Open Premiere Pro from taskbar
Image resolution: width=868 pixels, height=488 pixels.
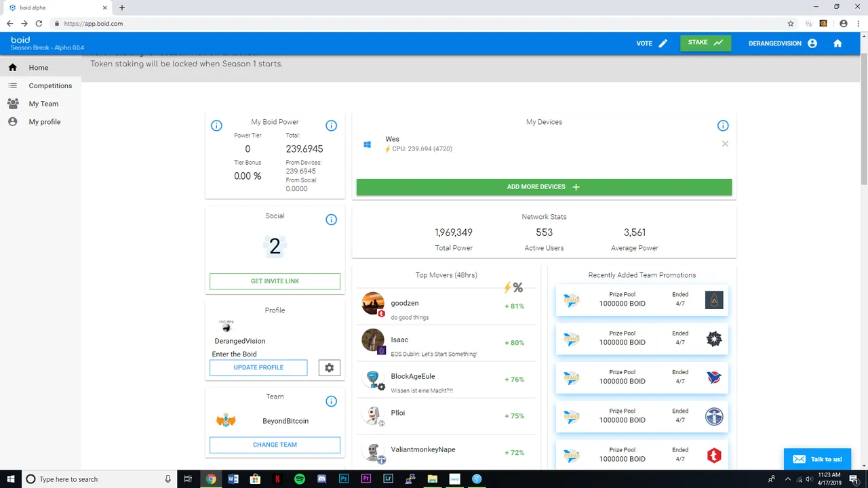coord(366,479)
